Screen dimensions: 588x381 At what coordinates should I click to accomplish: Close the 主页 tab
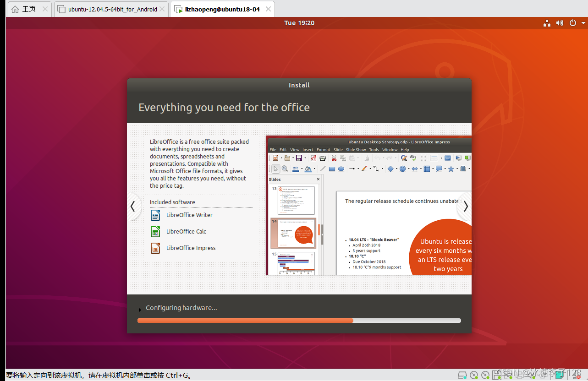[x=45, y=9]
